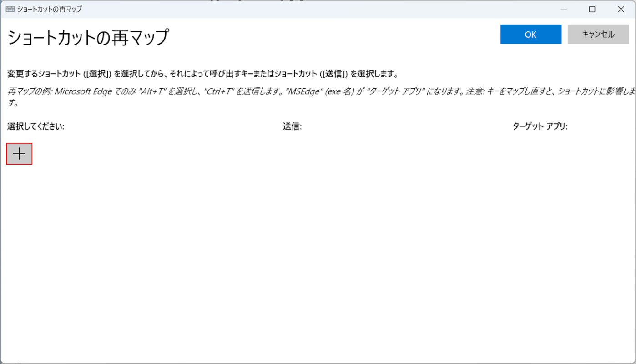Image resolution: width=636 pixels, height=364 pixels.
Task: Cancel using the キャンセル button
Action: click(598, 34)
